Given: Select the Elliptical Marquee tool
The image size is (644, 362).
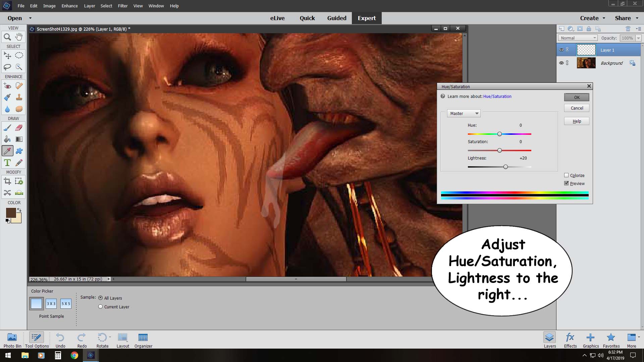Looking at the screenshot, I should [19, 56].
